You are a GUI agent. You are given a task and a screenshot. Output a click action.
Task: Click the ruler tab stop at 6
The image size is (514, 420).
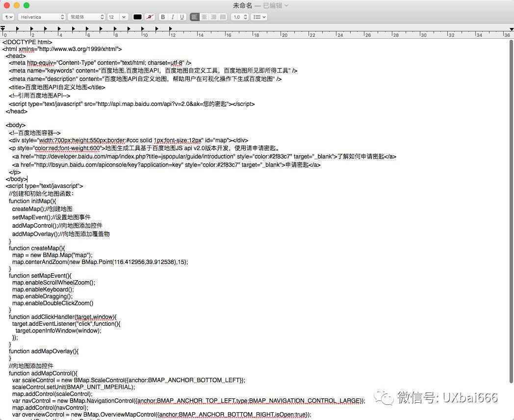pyautogui.click(x=87, y=29)
